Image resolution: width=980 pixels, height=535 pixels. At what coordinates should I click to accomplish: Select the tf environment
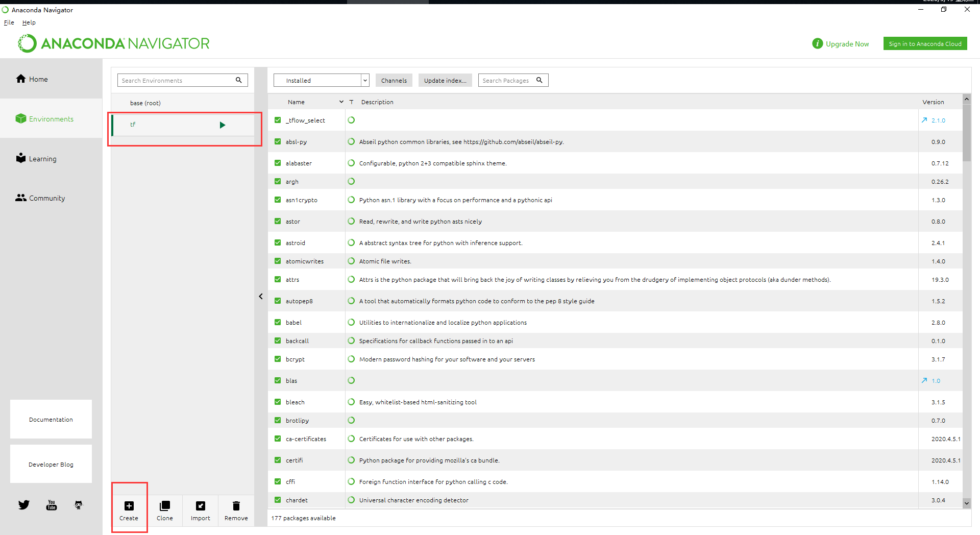pyautogui.click(x=183, y=125)
